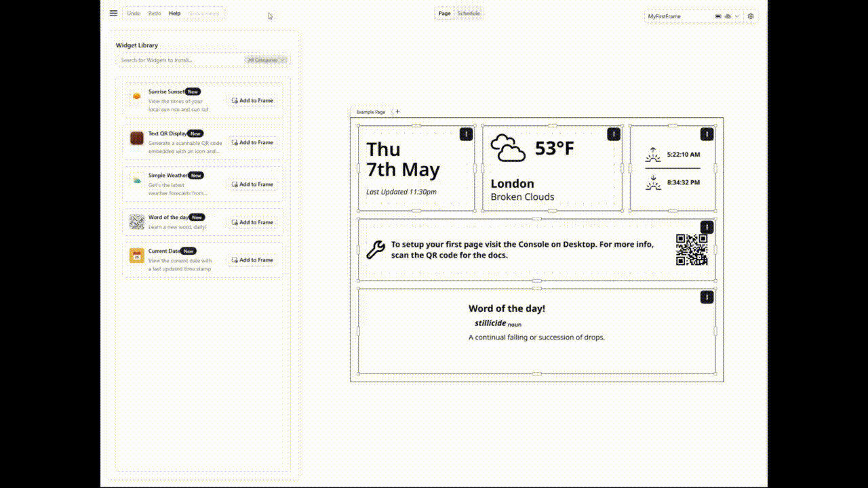Switch to the Schedule tab
Screen dimensions: 868x488
pyautogui.click(x=469, y=14)
